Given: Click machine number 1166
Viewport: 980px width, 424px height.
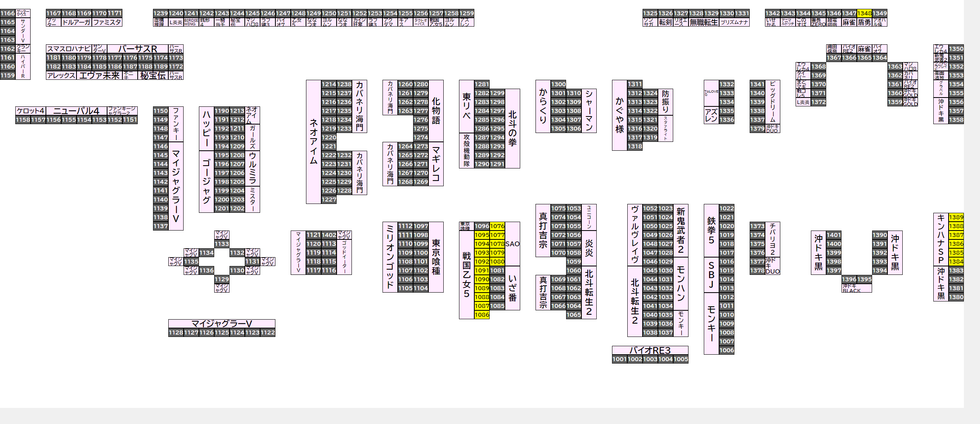Looking at the screenshot, I should 8,13.
